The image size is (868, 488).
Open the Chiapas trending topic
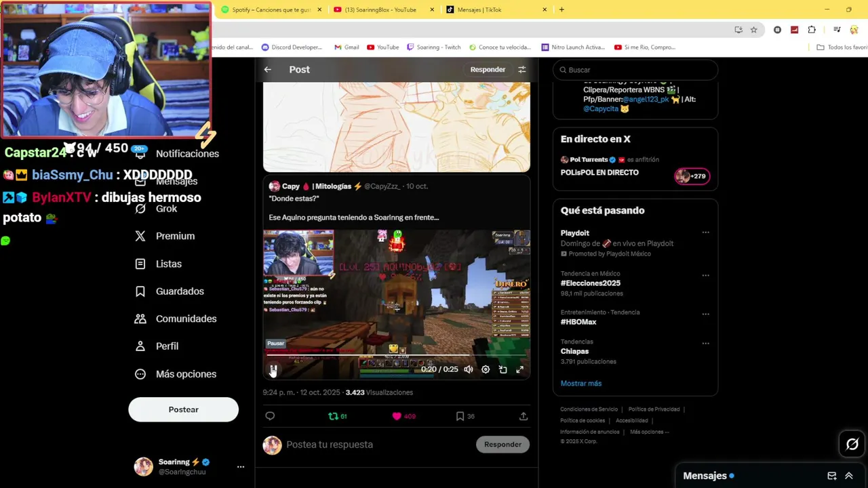[574, 351]
